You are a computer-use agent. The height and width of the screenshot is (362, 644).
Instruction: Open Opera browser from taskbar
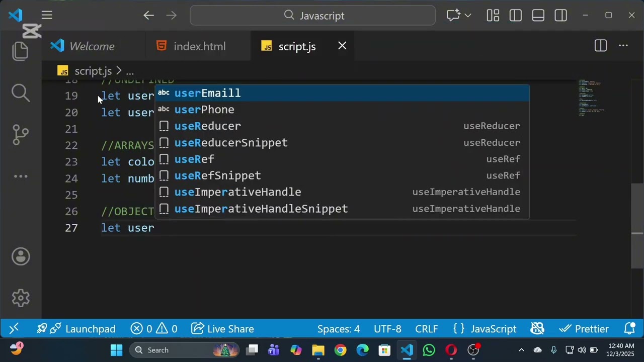coord(451,350)
